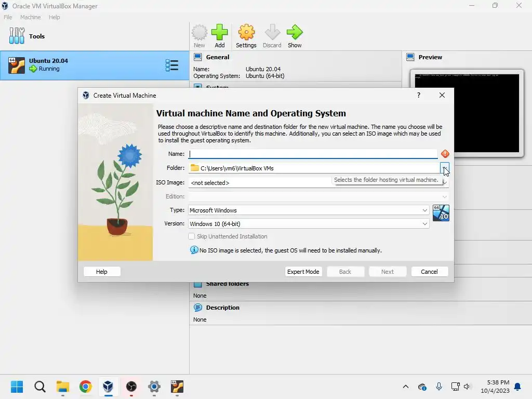
Task: Open the ISO Image dropdown
Action: point(445,182)
